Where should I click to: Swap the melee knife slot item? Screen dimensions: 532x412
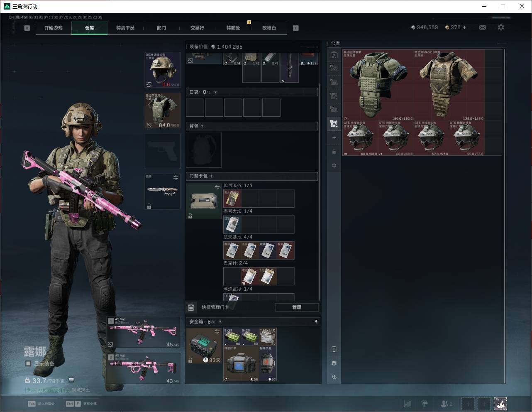tap(176, 178)
